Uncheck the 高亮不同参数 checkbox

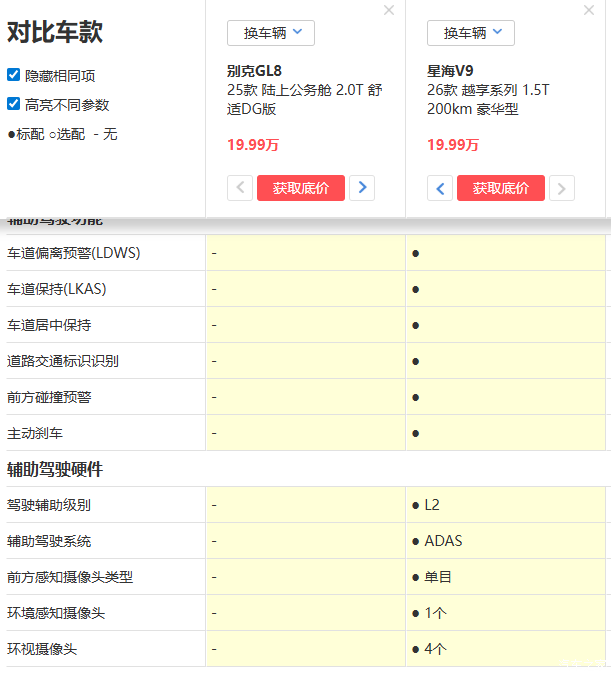(x=13, y=103)
